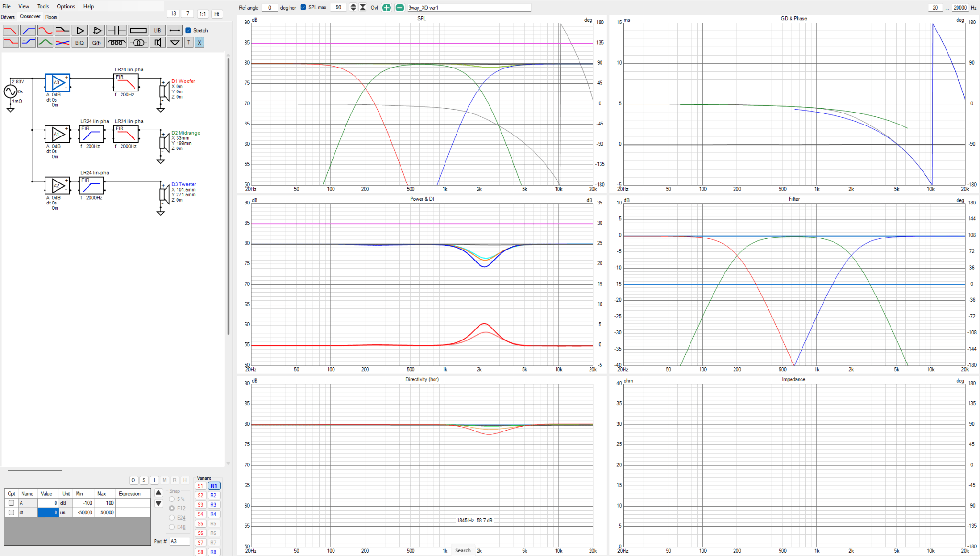Add a low-pass filter block
The width and height of the screenshot is (980, 556).
click(11, 30)
